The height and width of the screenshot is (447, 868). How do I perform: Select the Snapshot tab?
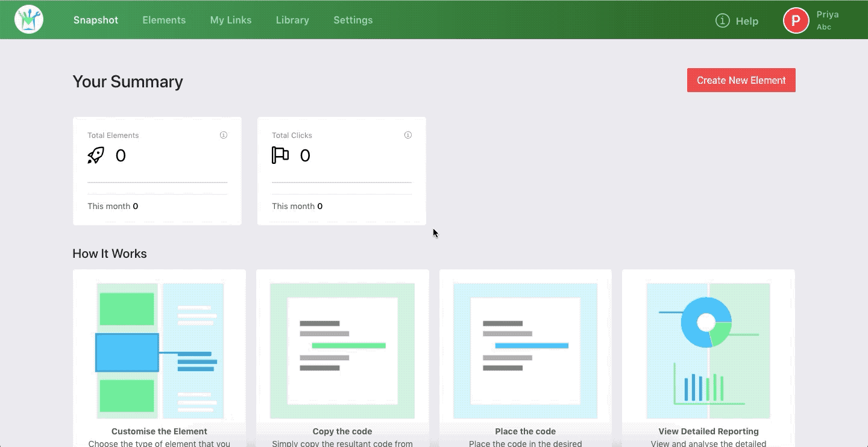[95, 20]
